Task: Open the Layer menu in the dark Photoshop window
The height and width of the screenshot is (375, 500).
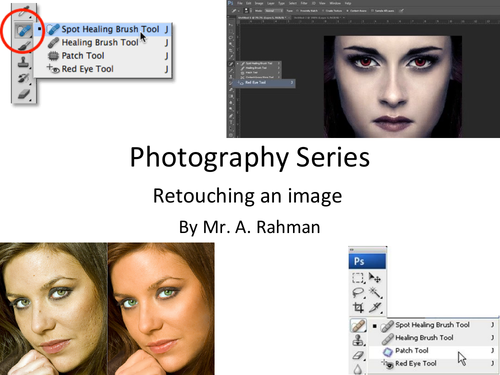Action: 271,3
